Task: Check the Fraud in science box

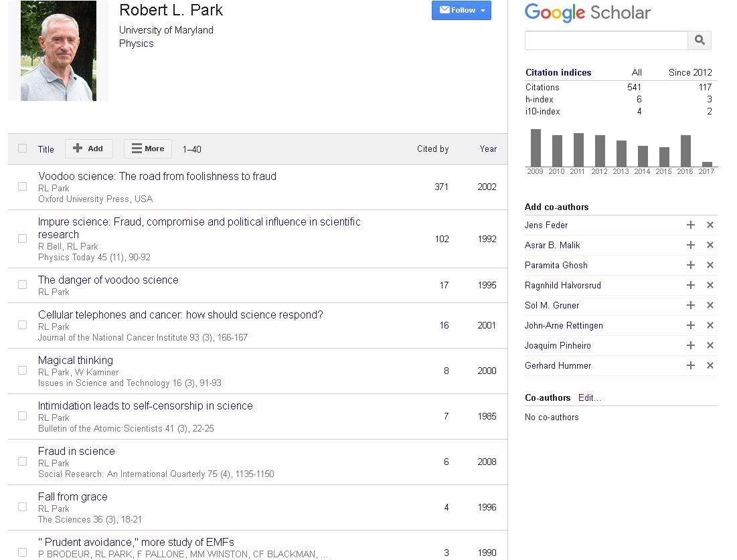Action: (x=22, y=462)
